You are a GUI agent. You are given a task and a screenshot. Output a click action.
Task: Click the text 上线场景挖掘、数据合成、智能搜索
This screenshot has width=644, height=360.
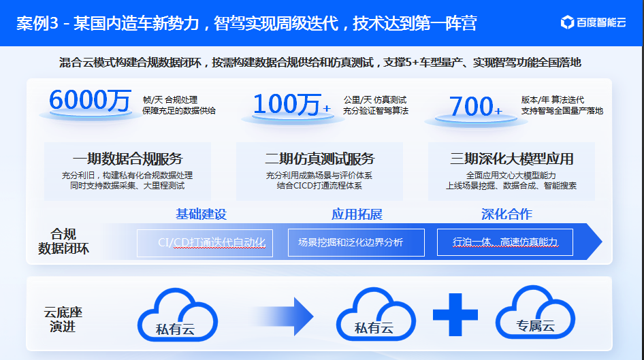(511, 186)
